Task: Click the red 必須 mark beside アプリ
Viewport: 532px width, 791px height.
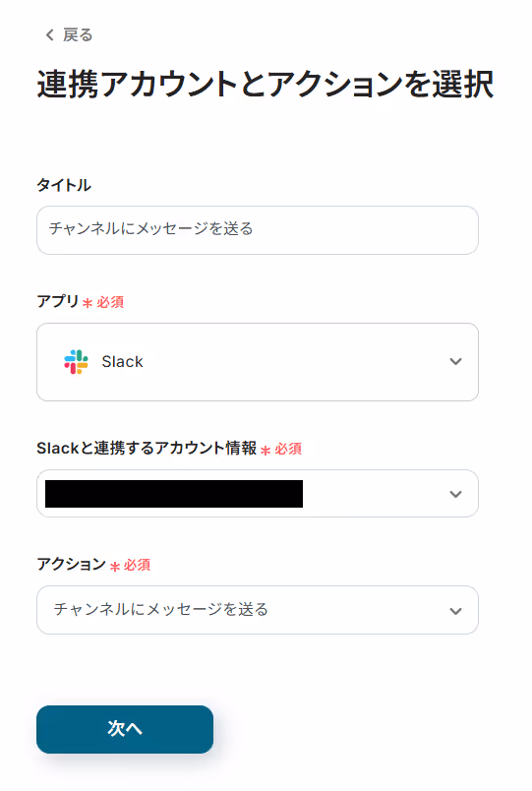Action: [110, 302]
